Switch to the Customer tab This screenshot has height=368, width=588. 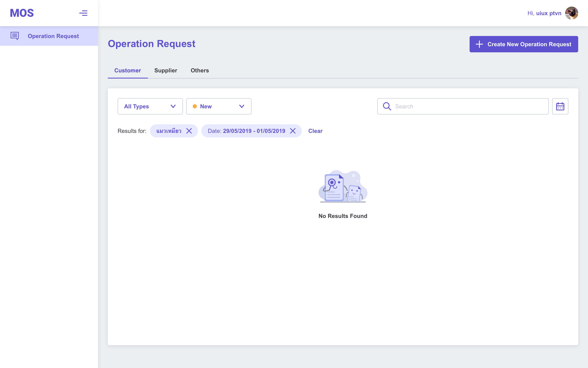(128, 70)
